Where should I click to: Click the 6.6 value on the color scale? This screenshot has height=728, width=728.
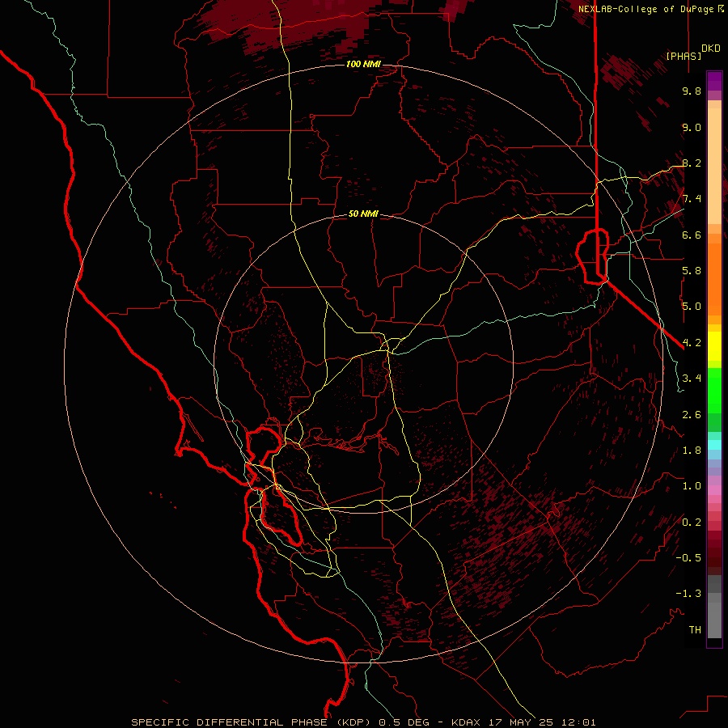692,235
